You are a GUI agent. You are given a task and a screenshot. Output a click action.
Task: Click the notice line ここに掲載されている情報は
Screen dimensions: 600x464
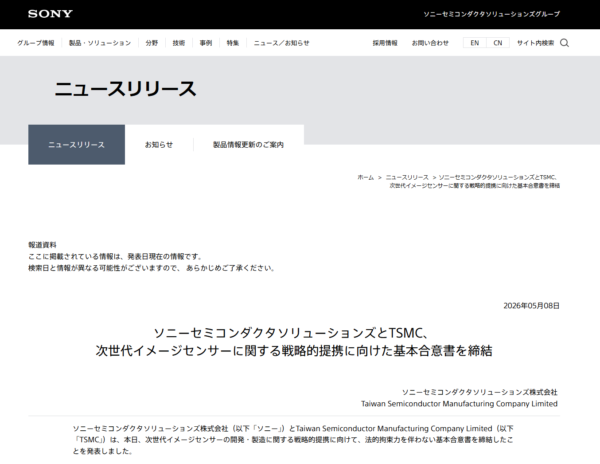(115, 256)
